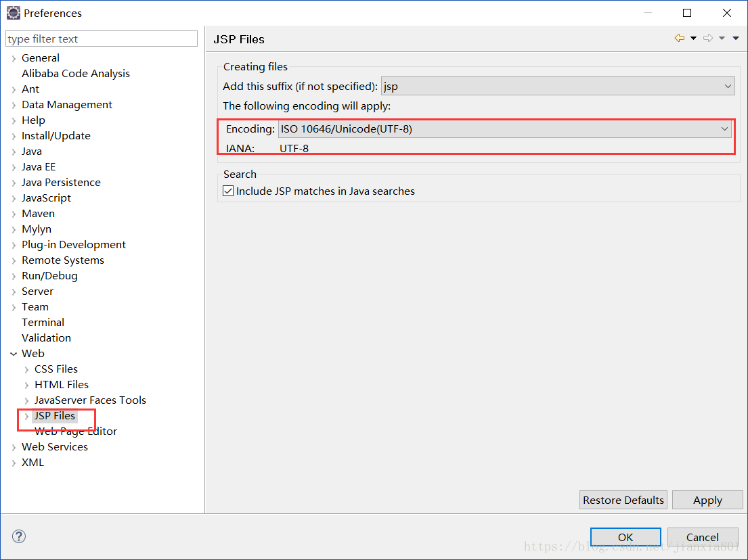Expand the CSS Files node
Image resolution: width=748 pixels, height=560 pixels.
point(26,369)
